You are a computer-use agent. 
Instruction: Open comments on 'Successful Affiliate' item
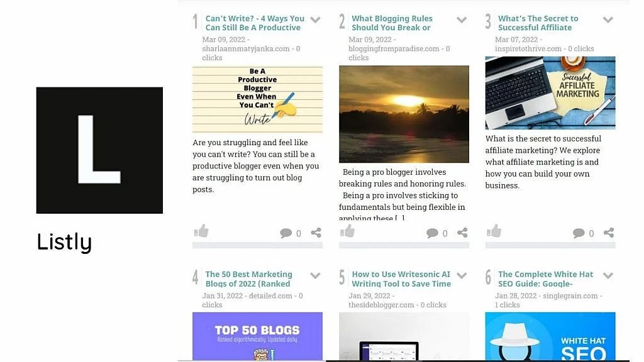[583, 233]
